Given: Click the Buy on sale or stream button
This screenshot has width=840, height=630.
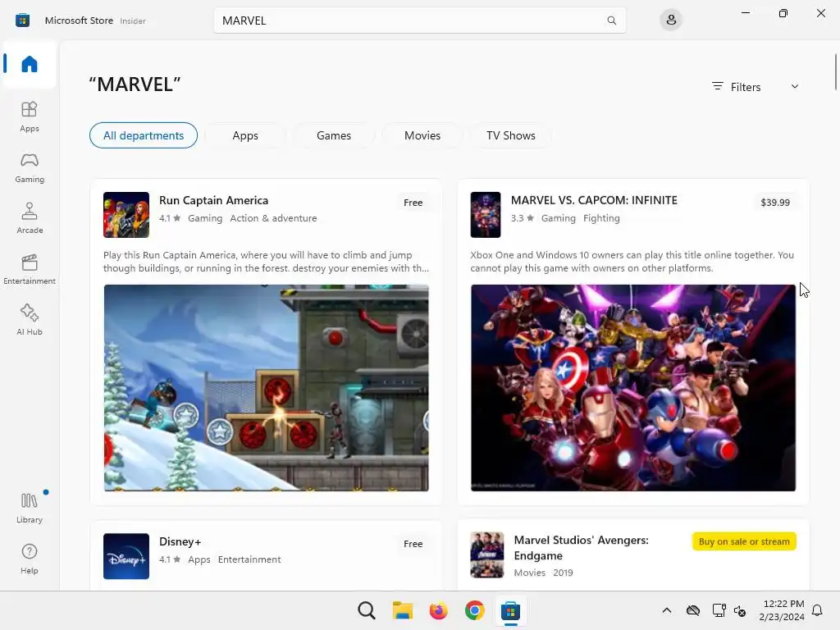Looking at the screenshot, I should [744, 541].
